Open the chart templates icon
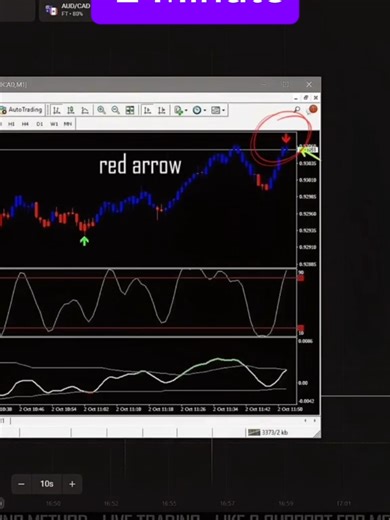Screen dimensions: 390x520 216,110
